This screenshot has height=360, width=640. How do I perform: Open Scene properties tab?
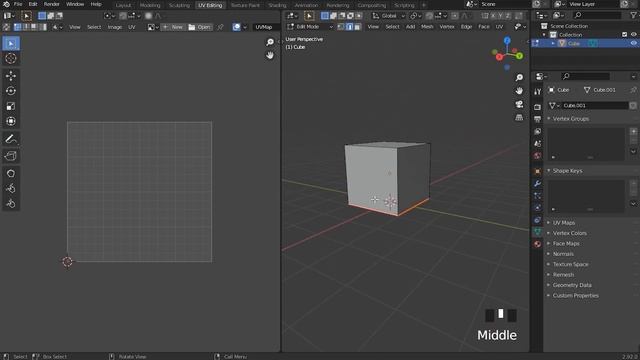point(537,144)
